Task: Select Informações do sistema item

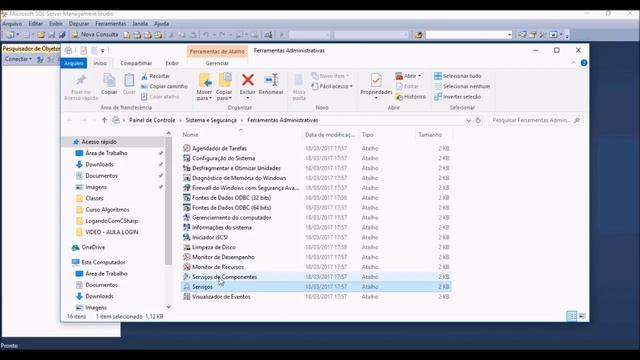Action: (217, 227)
